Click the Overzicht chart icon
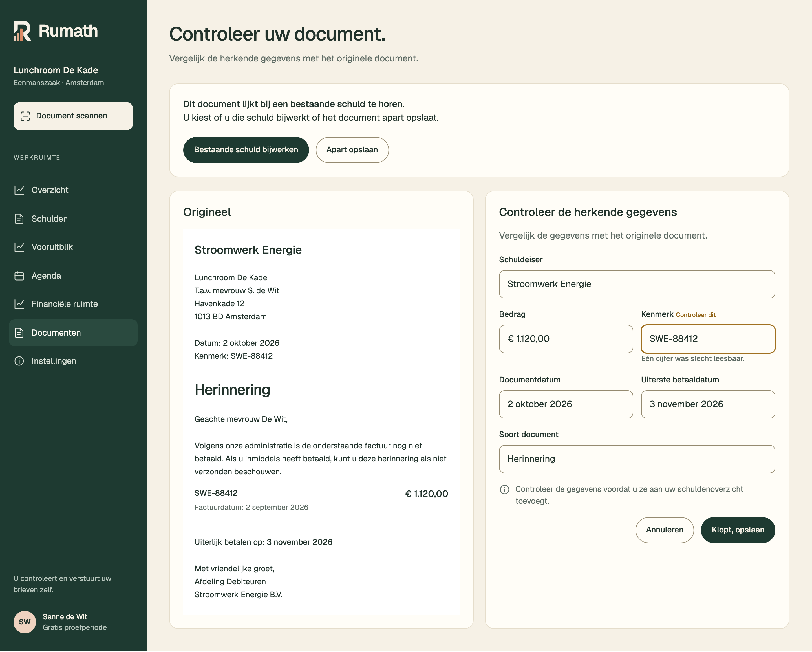This screenshot has width=812, height=652. pos(19,190)
